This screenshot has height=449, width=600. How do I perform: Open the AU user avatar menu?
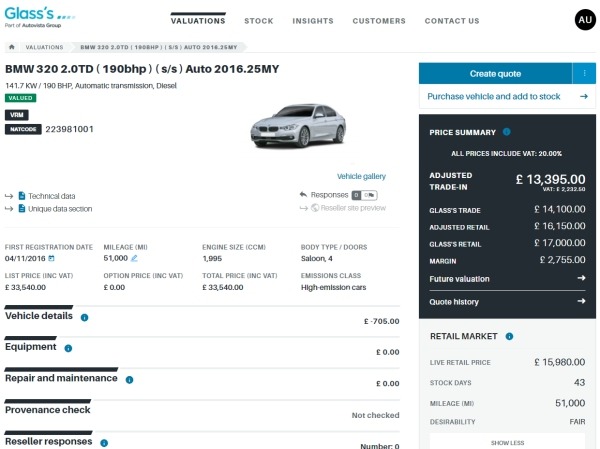(584, 20)
